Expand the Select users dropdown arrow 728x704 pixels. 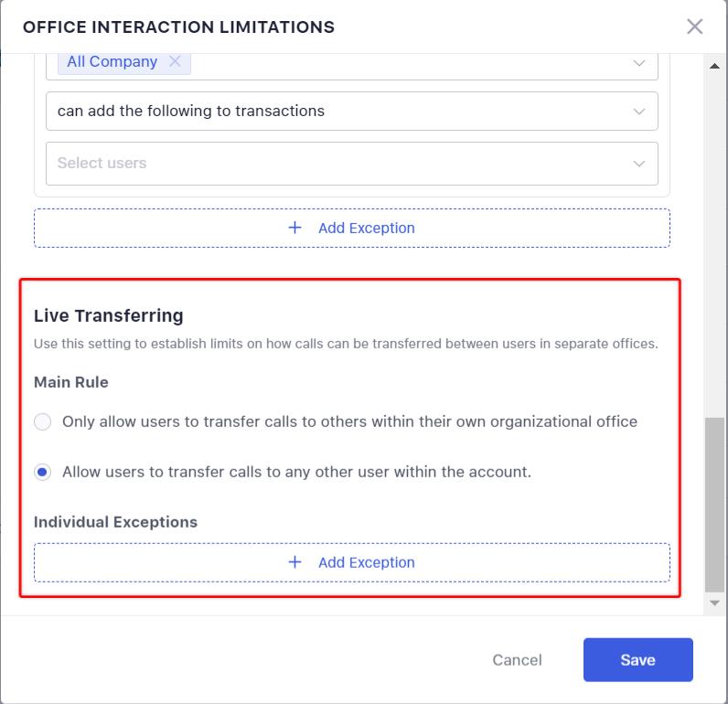coord(638,164)
